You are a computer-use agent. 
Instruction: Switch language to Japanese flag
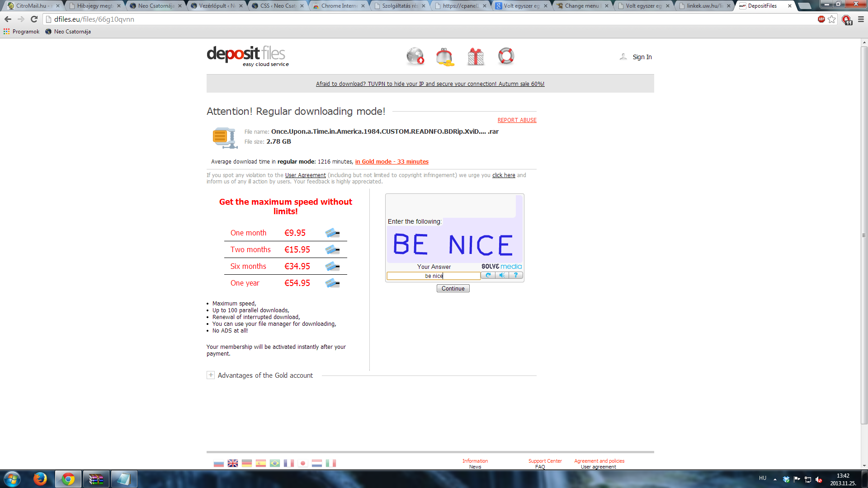click(x=303, y=463)
